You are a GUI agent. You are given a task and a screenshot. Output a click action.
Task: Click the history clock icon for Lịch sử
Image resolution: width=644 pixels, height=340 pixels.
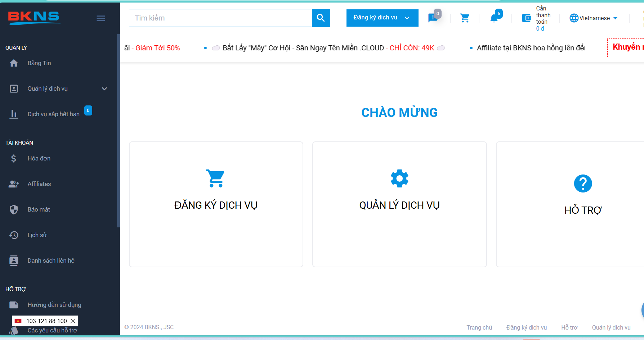coord(14,235)
